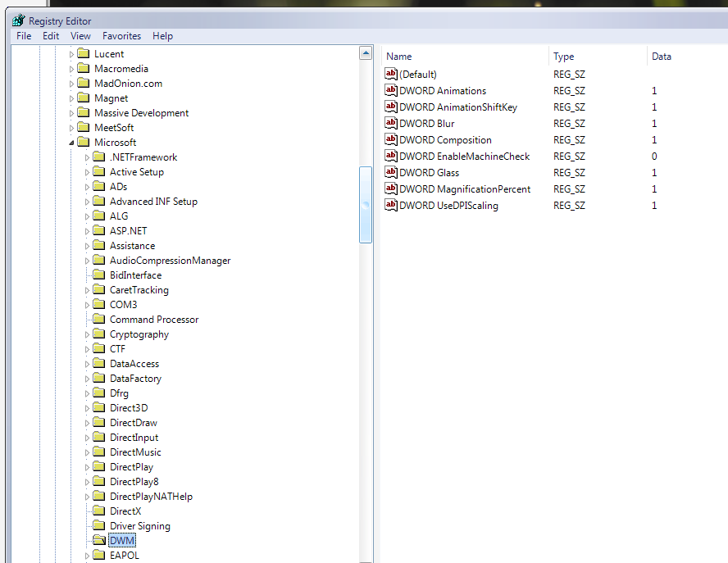
Task: Expand the Lucent key
Action: tap(71, 54)
